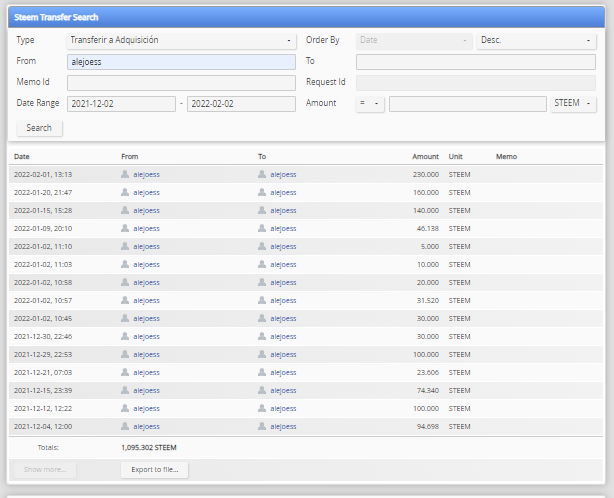Click the To user icon in the 10.000 STEEM row
614x498 pixels.
coord(262,264)
